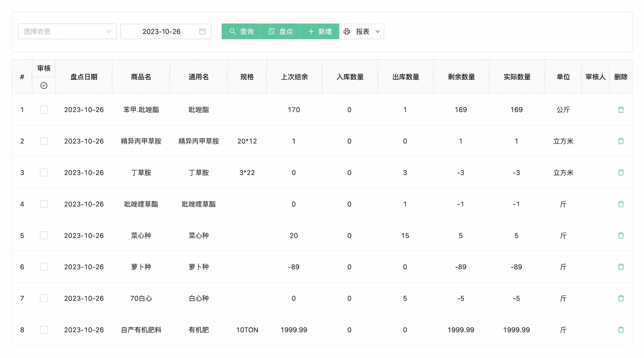Click the unit cell 公斤

[563, 110]
